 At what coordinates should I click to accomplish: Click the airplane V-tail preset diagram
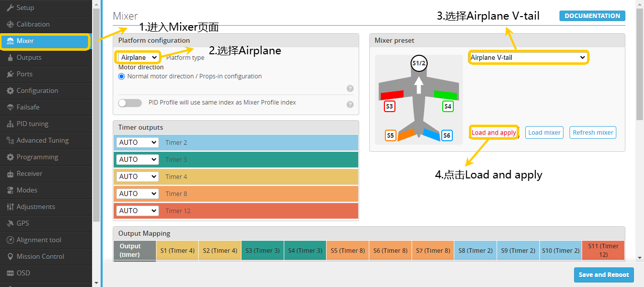[419, 100]
